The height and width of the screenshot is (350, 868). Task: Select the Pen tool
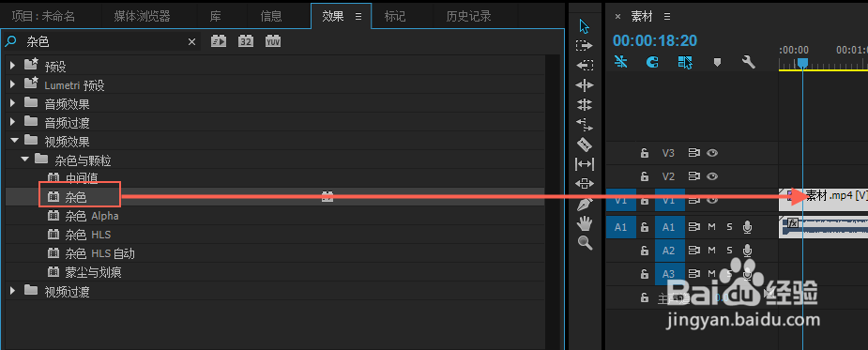585,204
